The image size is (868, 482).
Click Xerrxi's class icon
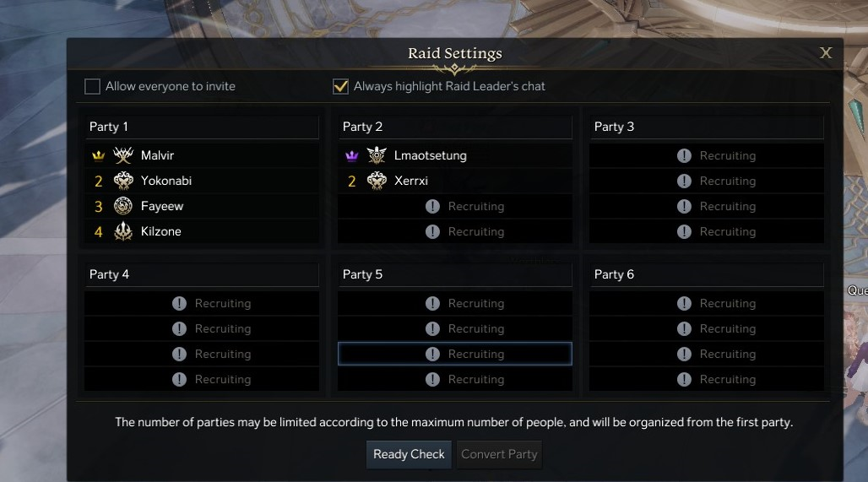click(x=377, y=181)
